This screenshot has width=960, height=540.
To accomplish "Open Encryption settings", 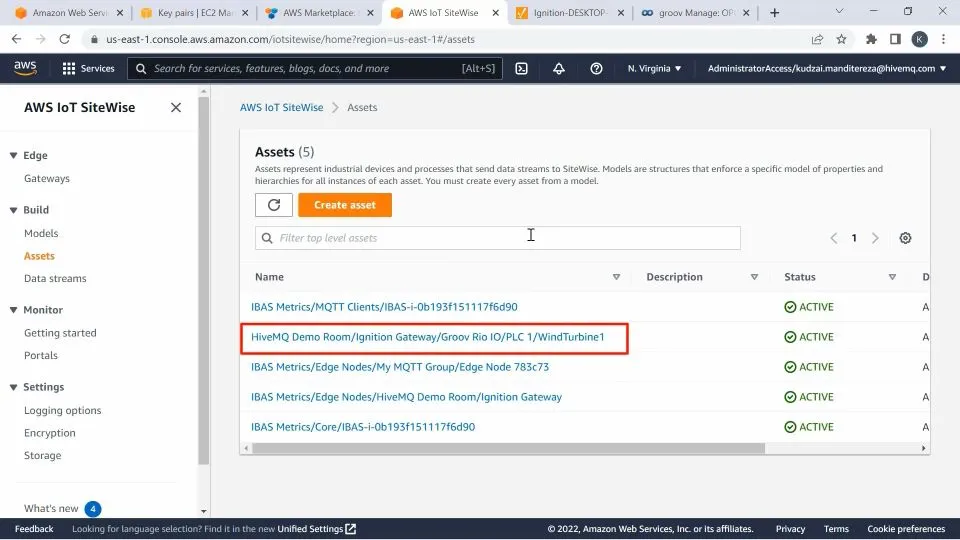I will (50, 433).
